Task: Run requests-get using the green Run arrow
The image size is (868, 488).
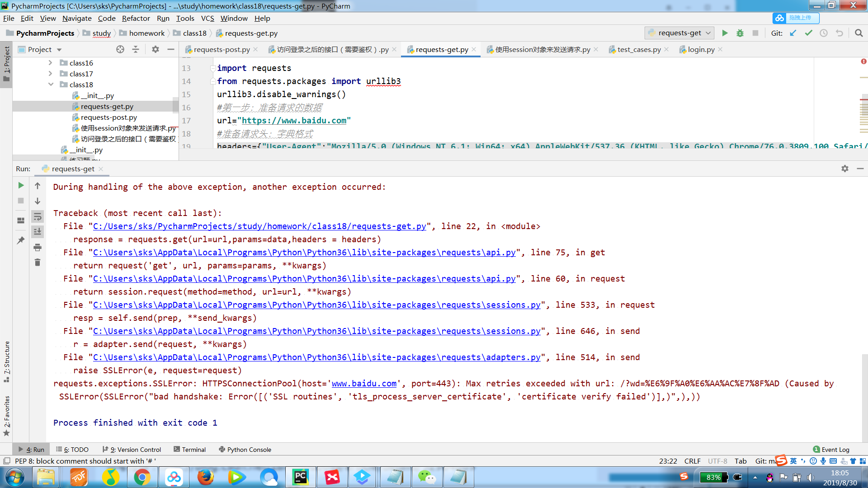Action: click(x=725, y=33)
